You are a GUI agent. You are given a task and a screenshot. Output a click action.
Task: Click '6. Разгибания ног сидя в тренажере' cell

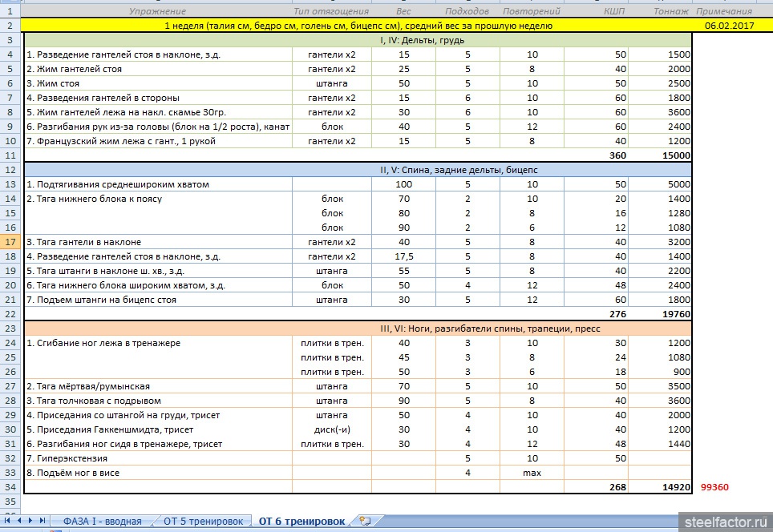click(158, 444)
